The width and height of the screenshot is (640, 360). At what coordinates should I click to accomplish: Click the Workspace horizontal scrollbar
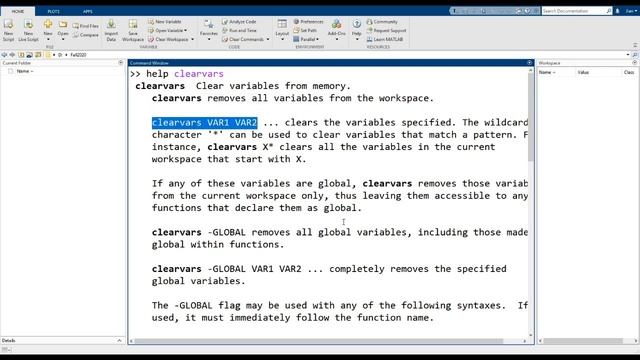click(584, 341)
